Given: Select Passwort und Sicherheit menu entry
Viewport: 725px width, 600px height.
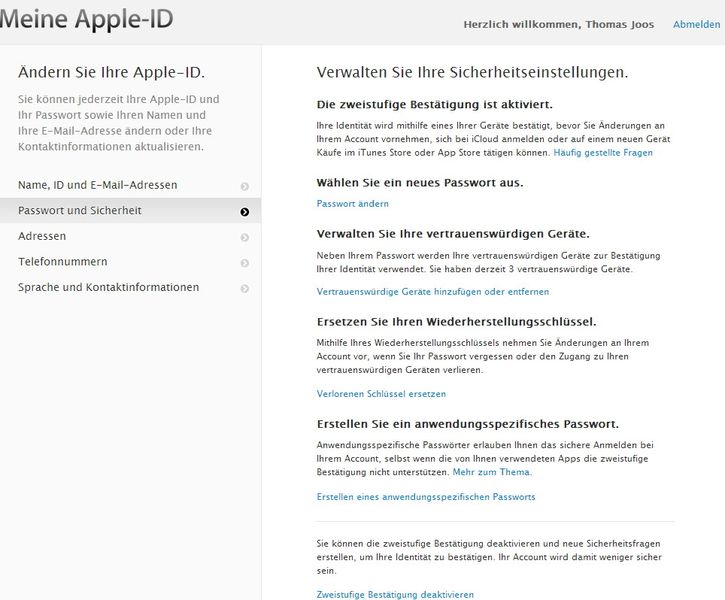Looking at the screenshot, I should pyautogui.click(x=130, y=211).
